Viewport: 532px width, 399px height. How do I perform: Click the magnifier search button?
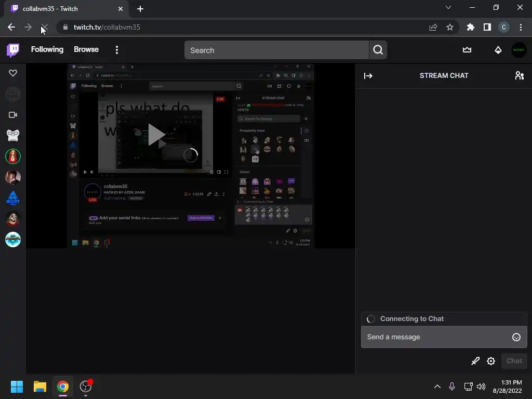click(378, 50)
